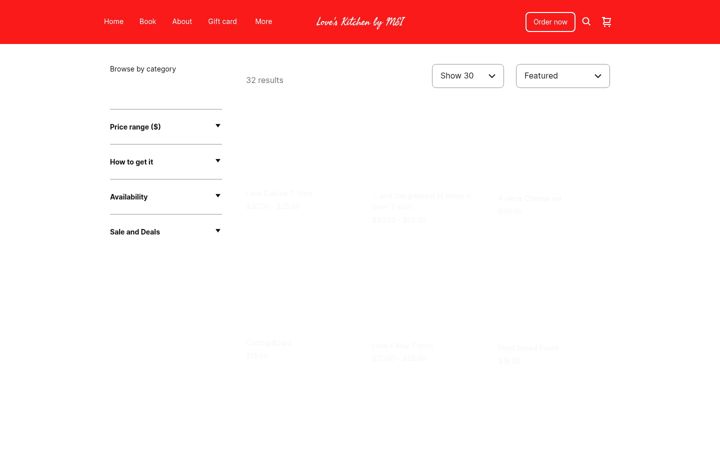
Task: Click the Order now button
Action: [550, 22]
